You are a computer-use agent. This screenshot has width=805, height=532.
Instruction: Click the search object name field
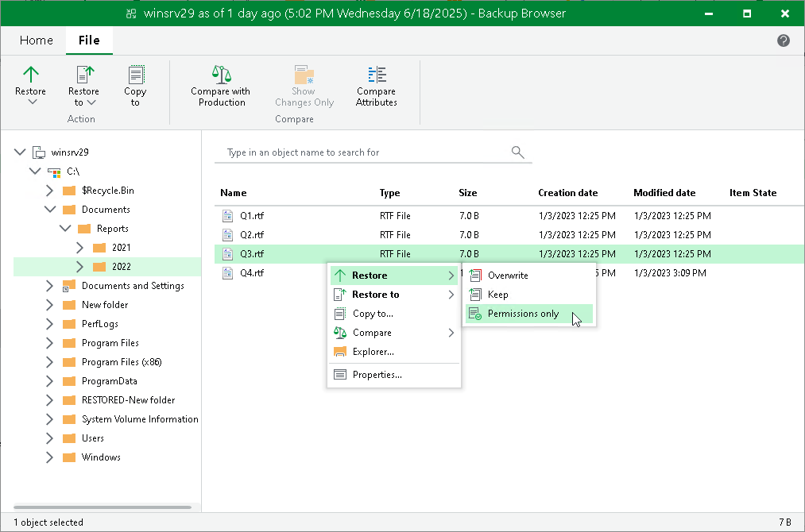click(x=365, y=152)
